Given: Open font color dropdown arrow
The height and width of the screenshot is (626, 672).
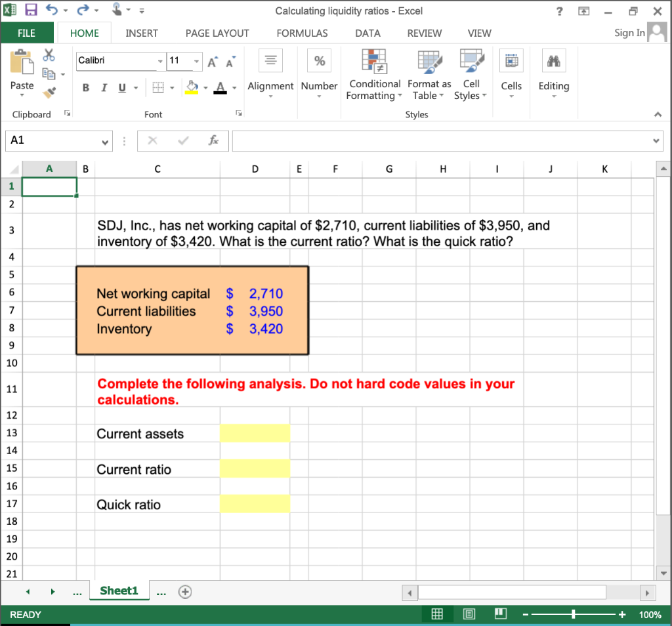Looking at the screenshot, I should [x=234, y=88].
